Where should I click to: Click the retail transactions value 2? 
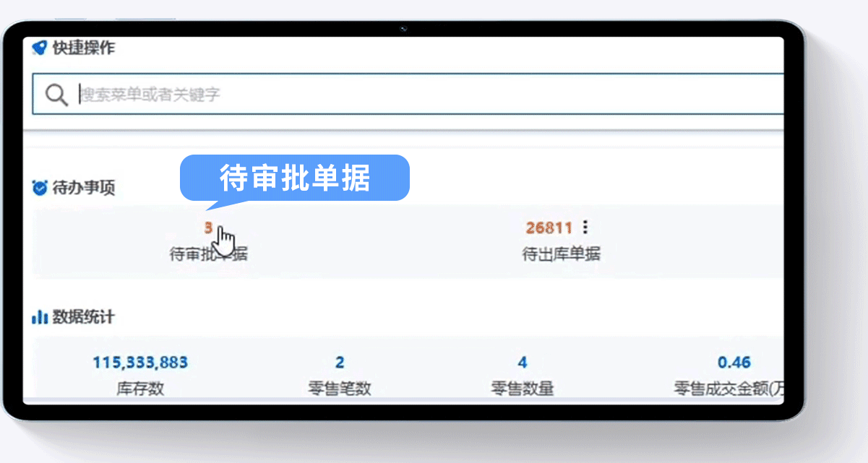340,363
